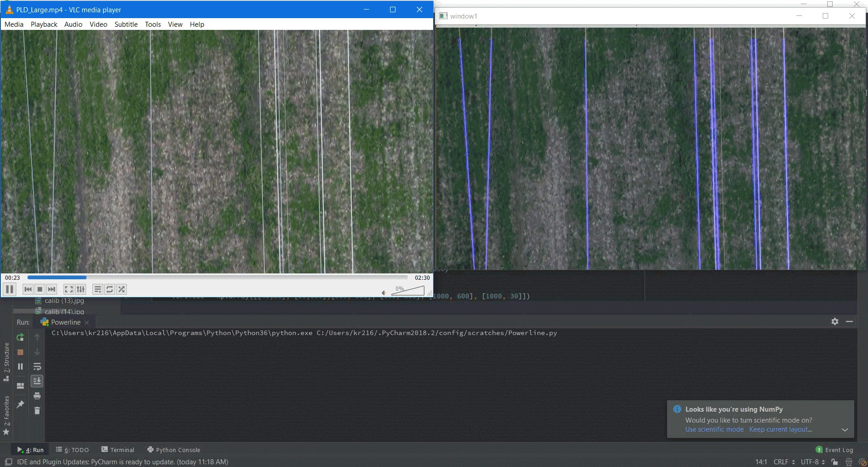Image resolution: width=868 pixels, height=467 pixels.
Task: Toggle the VLC playlist view
Action: pos(97,289)
